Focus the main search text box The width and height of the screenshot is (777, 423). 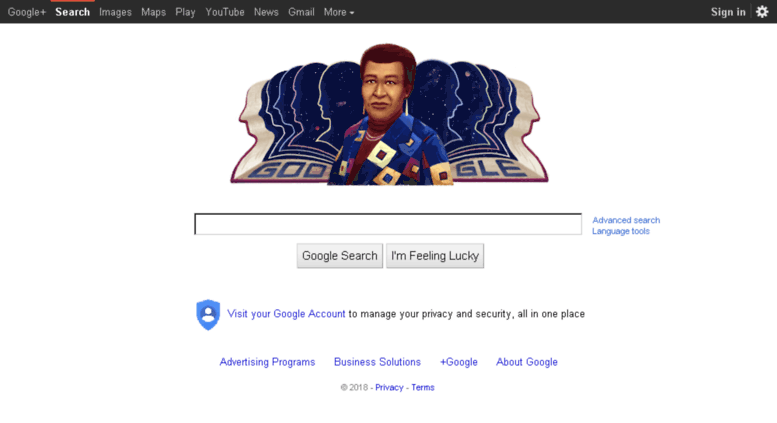click(x=388, y=224)
